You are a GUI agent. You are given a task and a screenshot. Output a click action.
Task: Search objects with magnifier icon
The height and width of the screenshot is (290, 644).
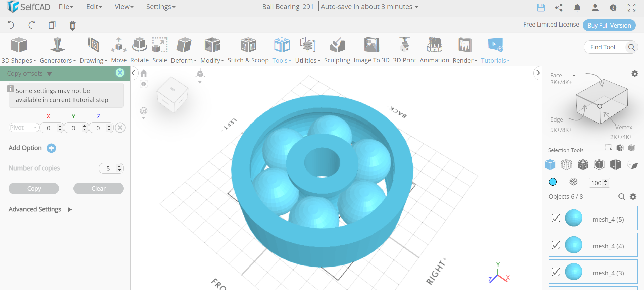(622, 197)
